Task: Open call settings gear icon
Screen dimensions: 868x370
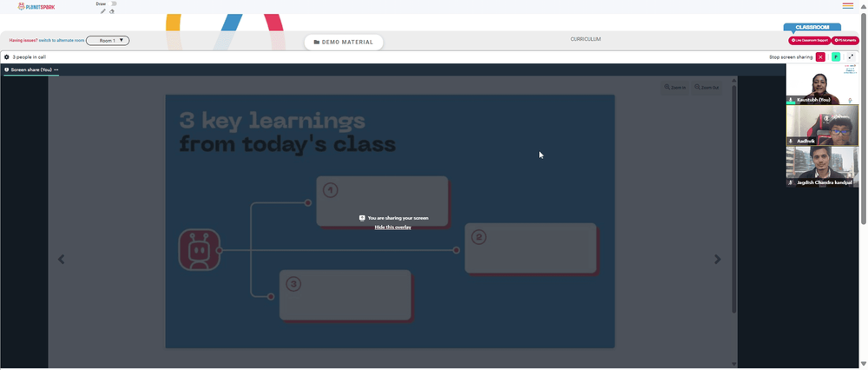Action: click(x=7, y=57)
